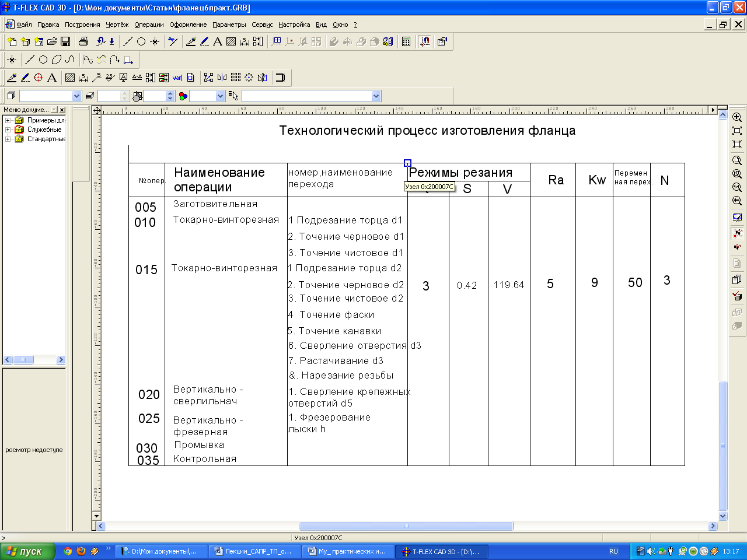Click the priority stepper arrows
Screen dimensions: 747x560
pos(170,96)
